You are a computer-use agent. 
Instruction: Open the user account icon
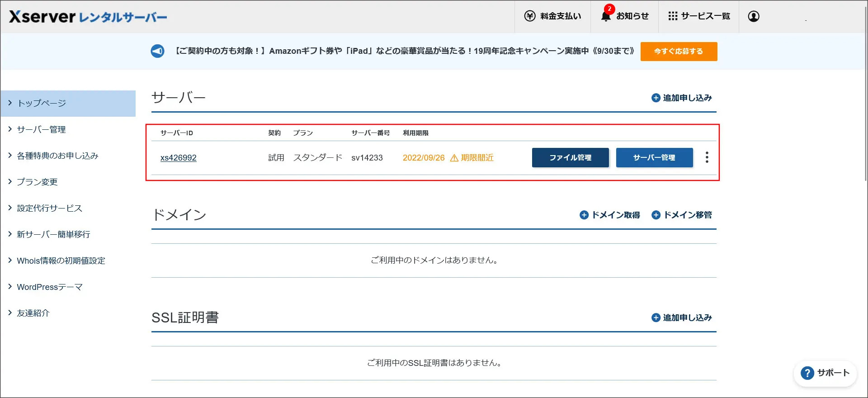pos(754,16)
